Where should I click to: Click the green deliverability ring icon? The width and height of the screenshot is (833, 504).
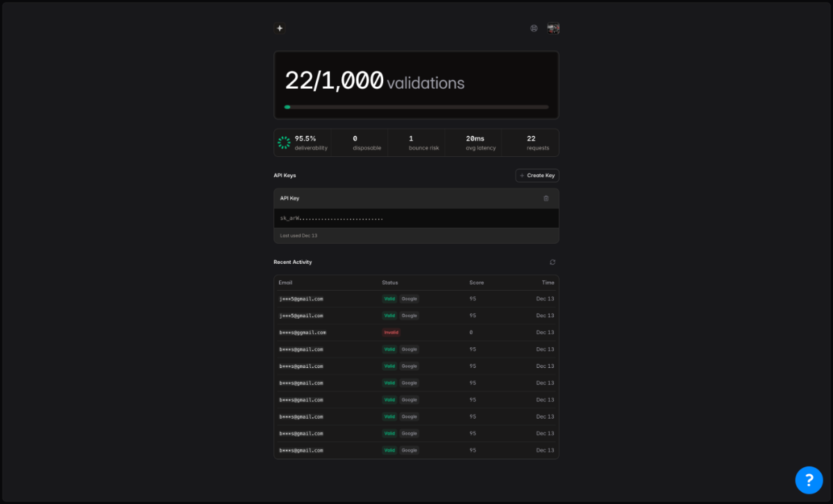coord(284,142)
